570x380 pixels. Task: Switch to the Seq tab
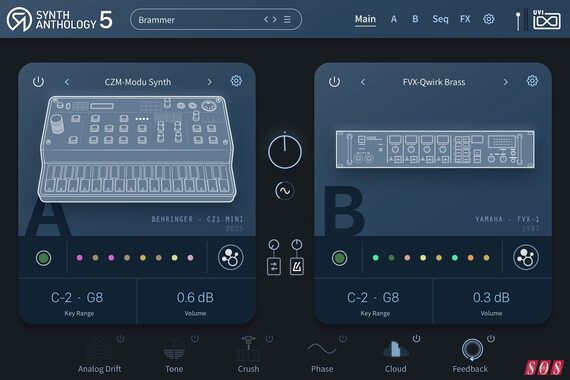[x=440, y=19]
